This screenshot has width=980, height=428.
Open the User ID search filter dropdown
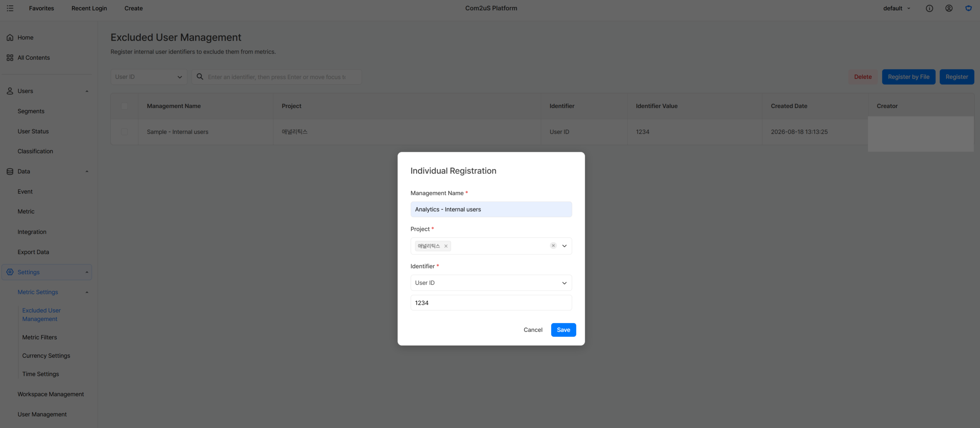(x=149, y=77)
